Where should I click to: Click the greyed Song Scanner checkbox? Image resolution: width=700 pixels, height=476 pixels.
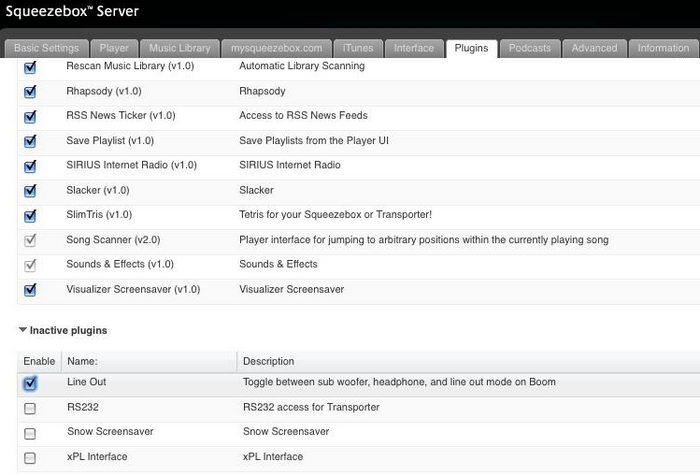point(30,241)
